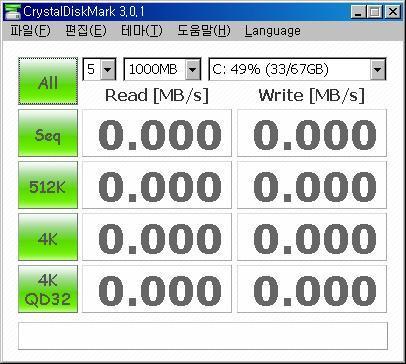
Task: Close the CrystalDiskMark window
Action: coord(393,12)
